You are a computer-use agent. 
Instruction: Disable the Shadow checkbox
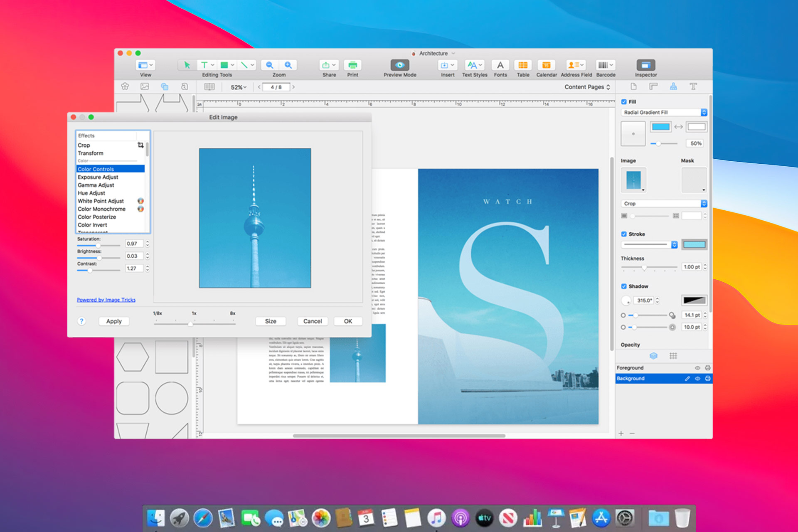coord(624,286)
